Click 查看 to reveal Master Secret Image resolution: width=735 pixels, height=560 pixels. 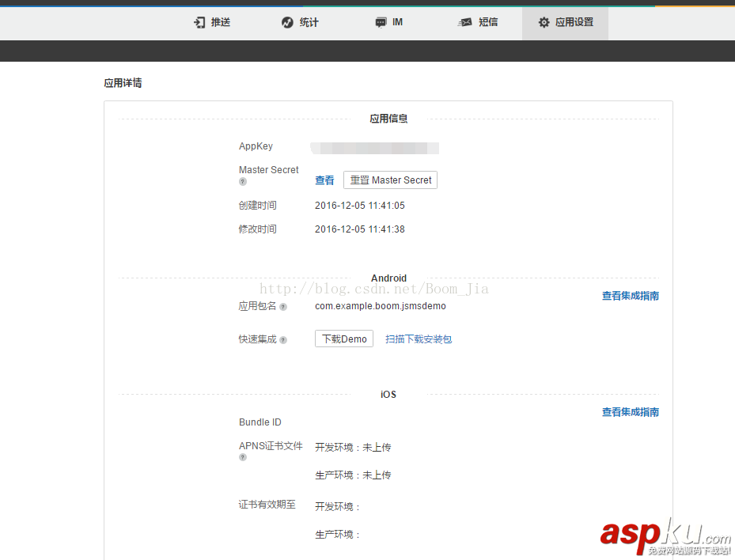click(x=324, y=180)
